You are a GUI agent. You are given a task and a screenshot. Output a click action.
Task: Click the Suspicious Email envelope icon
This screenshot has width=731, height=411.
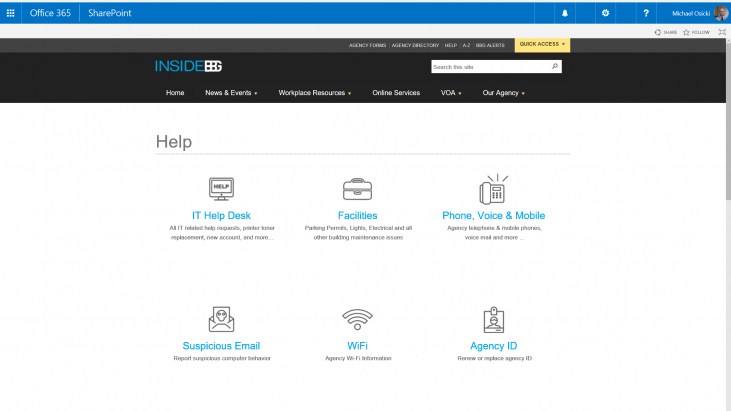tap(221, 319)
